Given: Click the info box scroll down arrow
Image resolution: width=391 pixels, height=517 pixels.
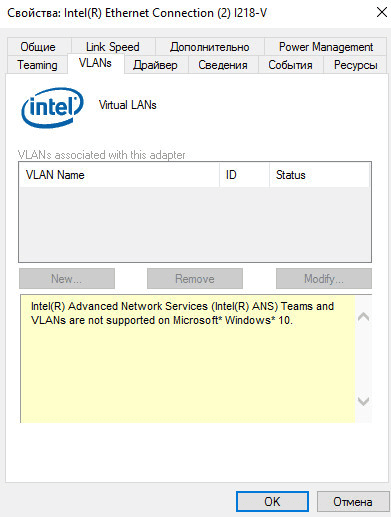Looking at the screenshot, I should point(363,401).
